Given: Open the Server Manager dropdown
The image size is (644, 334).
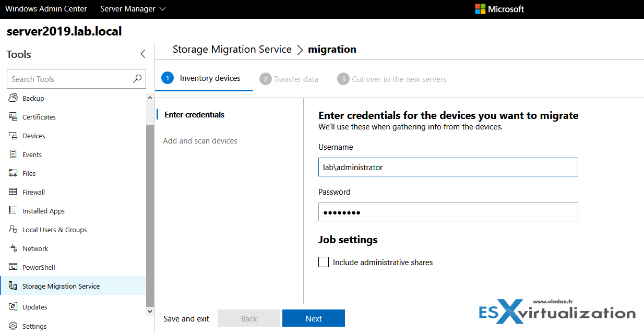Looking at the screenshot, I should pyautogui.click(x=133, y=9).
